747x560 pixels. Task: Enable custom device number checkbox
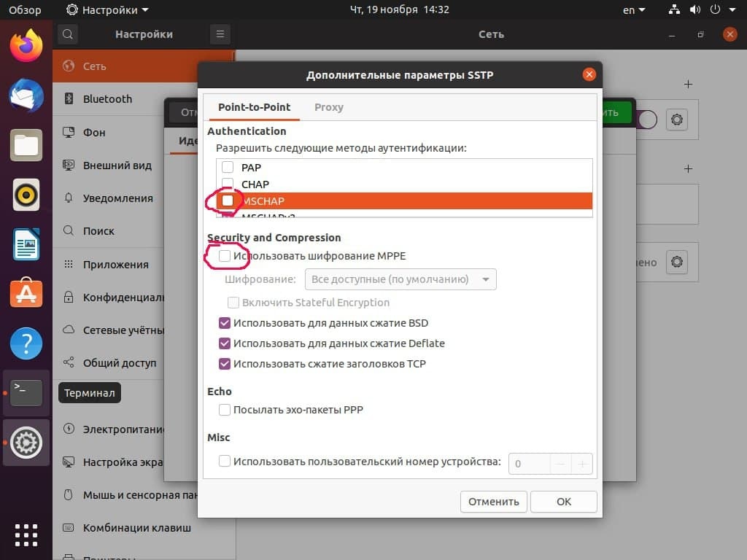tap(225, 461)
